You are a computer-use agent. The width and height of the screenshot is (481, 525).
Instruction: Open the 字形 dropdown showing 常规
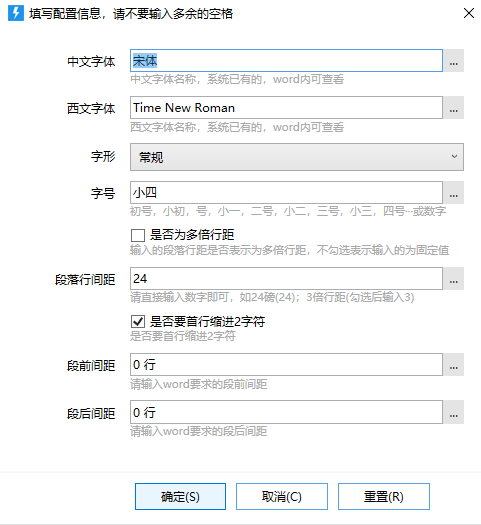(297, 157)
